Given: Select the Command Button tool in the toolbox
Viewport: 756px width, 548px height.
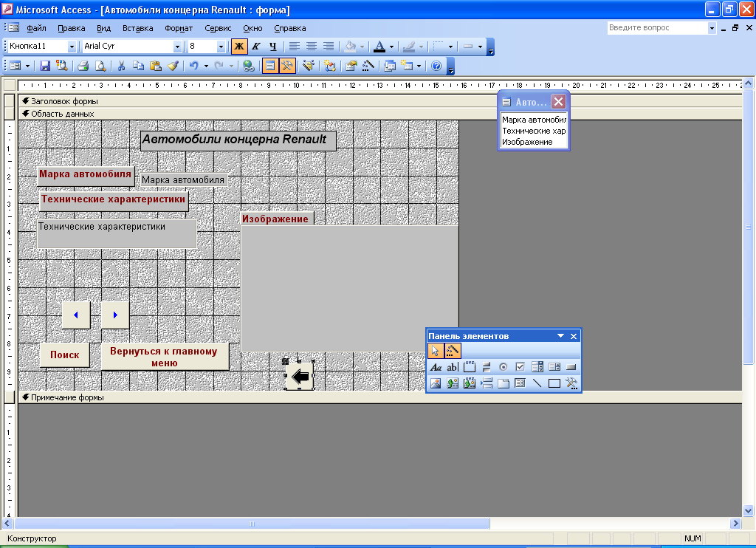Looking at the screenshot, I should [x=571, y=367].
